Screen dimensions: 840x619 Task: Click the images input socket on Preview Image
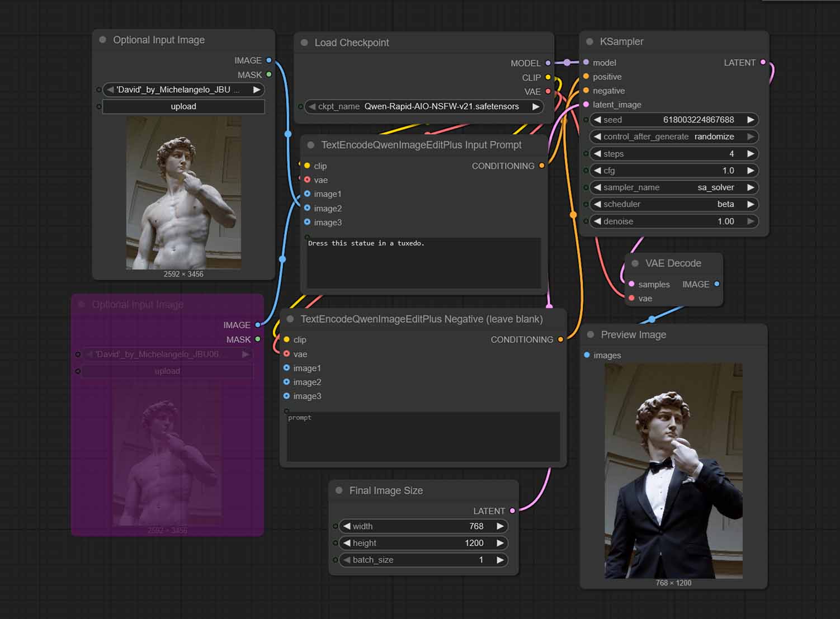coord(586,355)
